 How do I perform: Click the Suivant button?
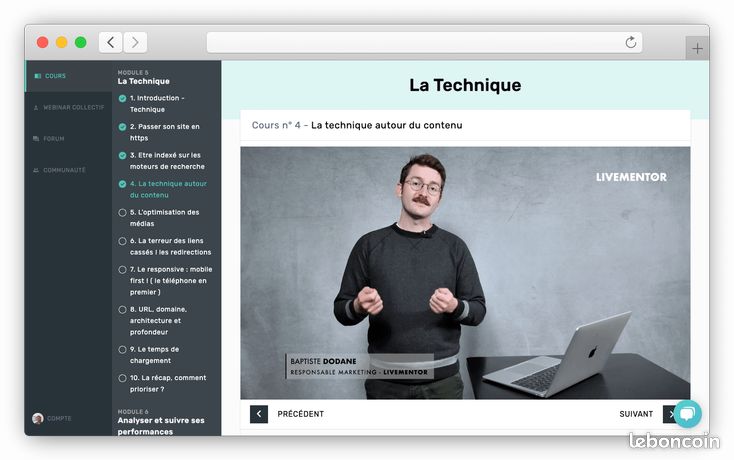tap(648, 414)
